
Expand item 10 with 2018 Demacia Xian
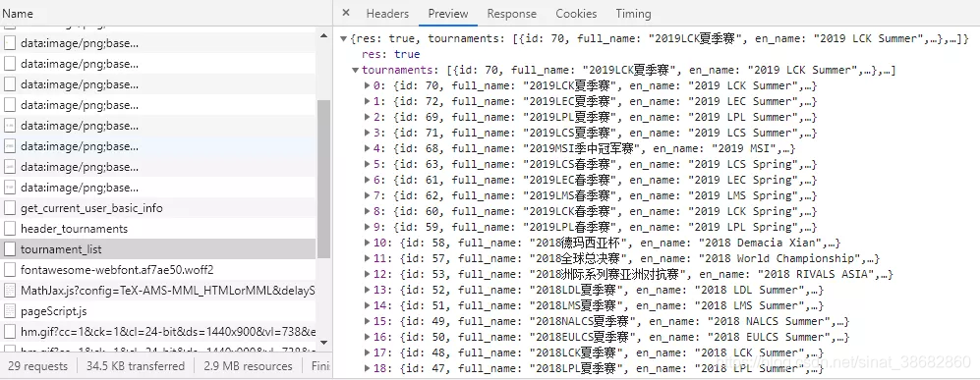pyautogui.click(x=367, y=243)
